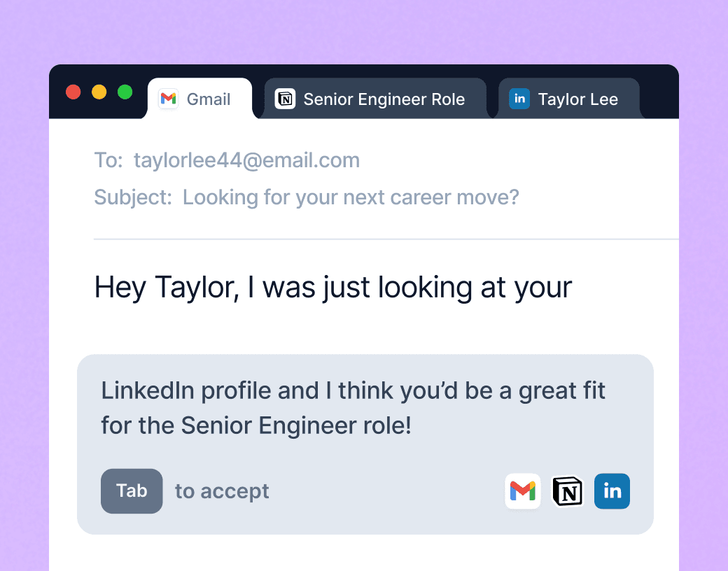The image size is (728, 571).
Task: Click the To recipient email field
Action: (x=246, y=160)
